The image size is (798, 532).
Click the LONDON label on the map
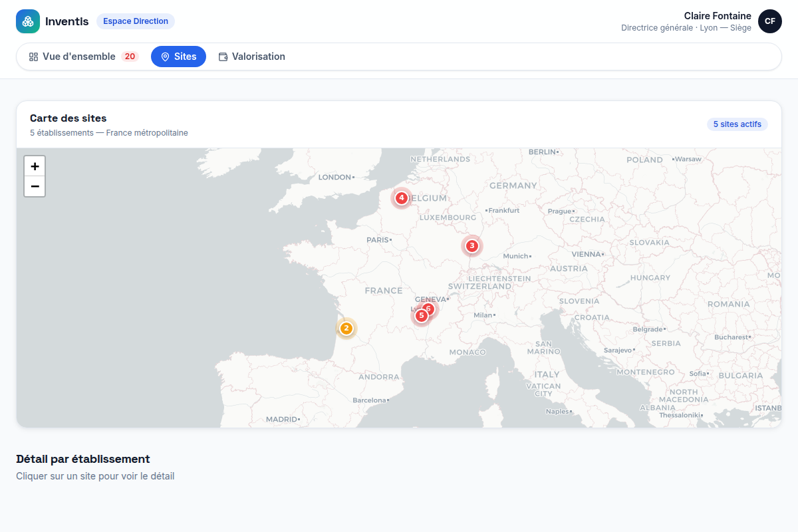click(334, 177)
